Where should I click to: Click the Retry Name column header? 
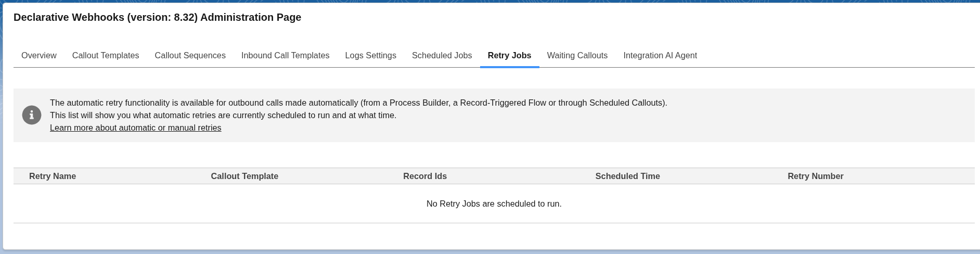click(x=53, y=176)
